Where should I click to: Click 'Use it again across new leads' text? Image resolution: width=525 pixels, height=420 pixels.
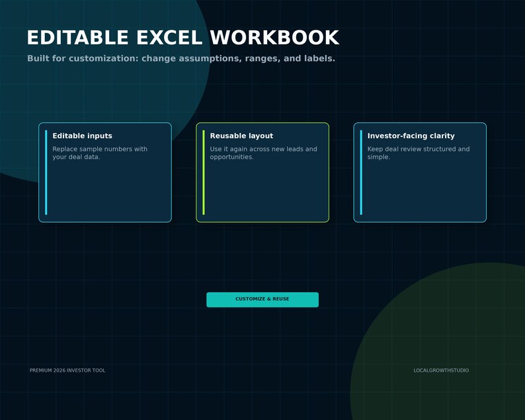click(x=264, y=153)
